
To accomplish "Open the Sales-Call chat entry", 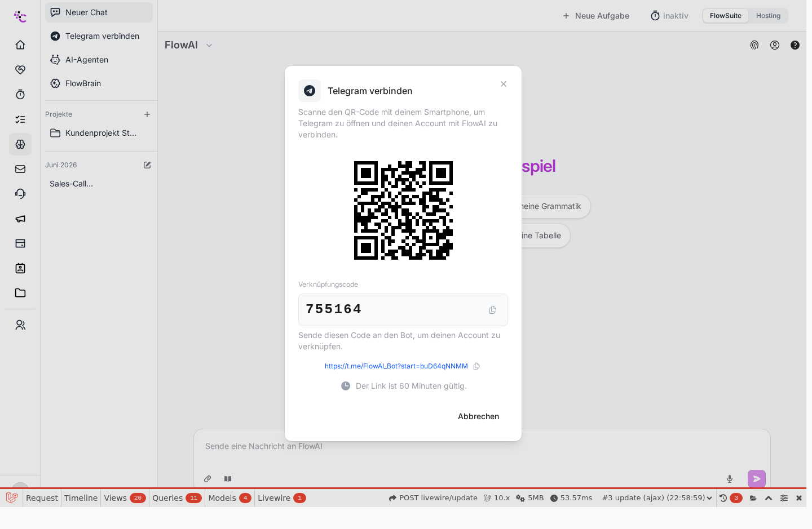I will point(99,184).
